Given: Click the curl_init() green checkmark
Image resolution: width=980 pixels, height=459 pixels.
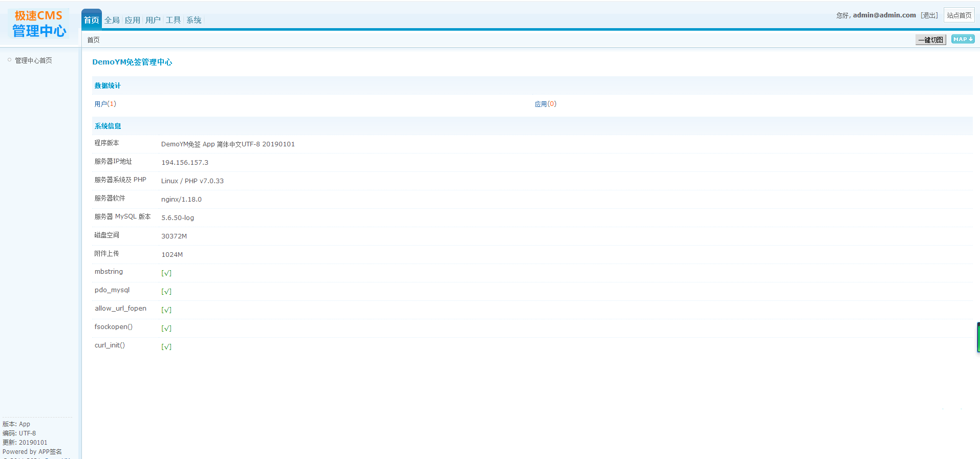Looking at the screenshot, I should pos(166,347).
